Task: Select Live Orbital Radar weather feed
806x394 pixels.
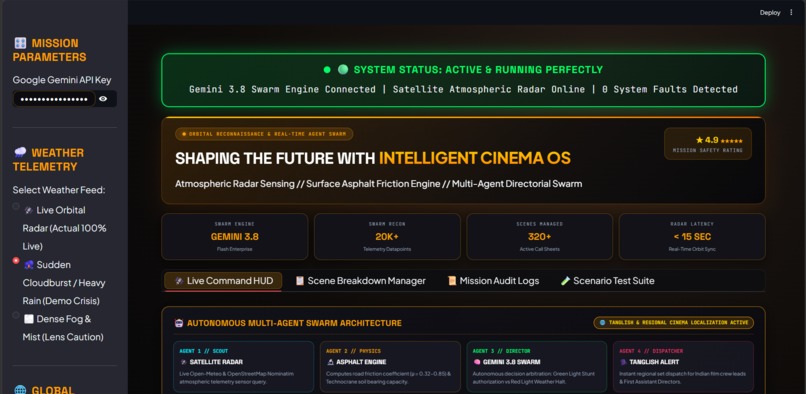Action: point(16,206)
